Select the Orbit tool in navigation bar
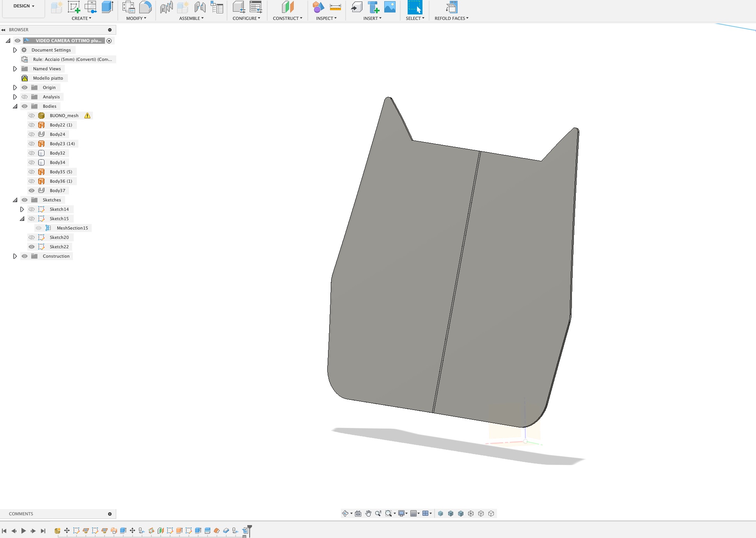756x538 pixels. (346, 513)
